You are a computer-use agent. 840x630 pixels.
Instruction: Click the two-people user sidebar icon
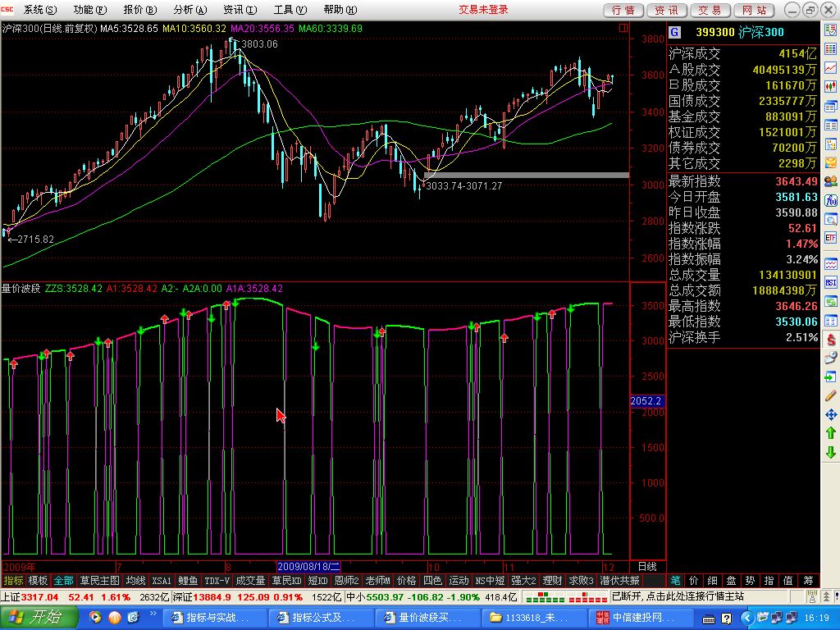[x=831, y=181]
